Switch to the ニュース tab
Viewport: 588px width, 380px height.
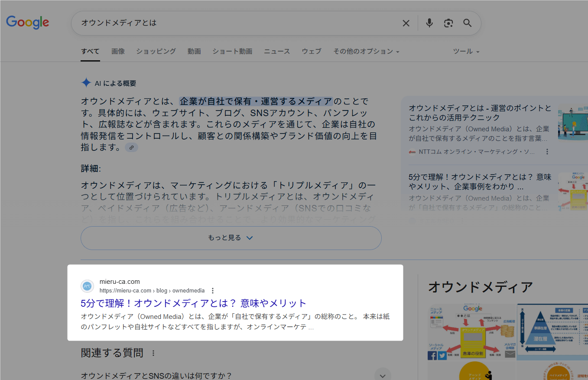tap(277, 51)
